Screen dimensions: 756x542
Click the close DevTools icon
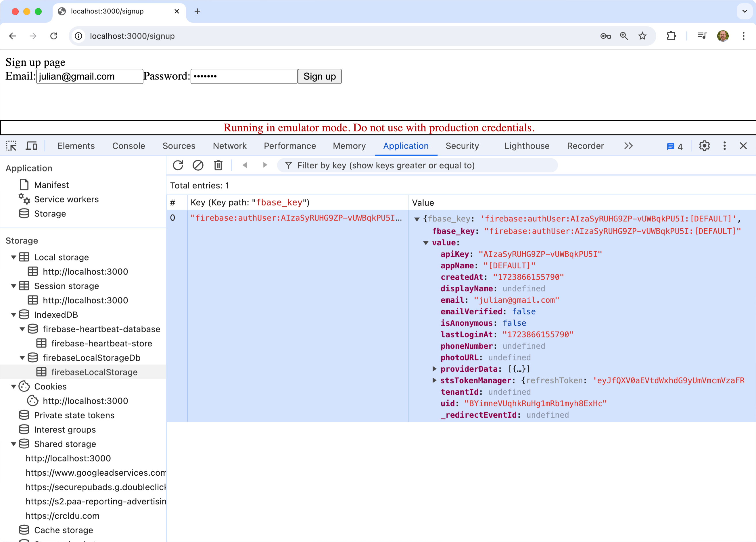click(x=743, y=145)
